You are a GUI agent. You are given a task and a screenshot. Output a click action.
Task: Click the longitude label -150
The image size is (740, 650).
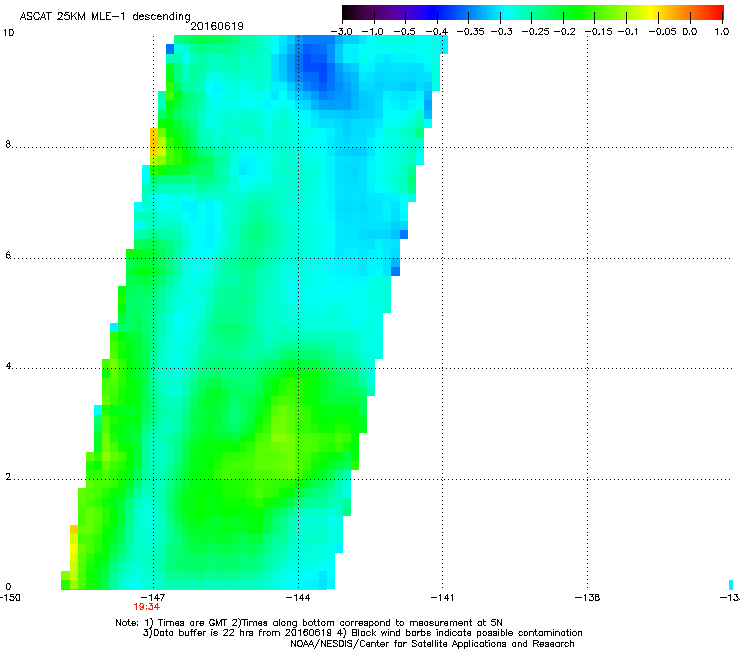tap(10, 598)
